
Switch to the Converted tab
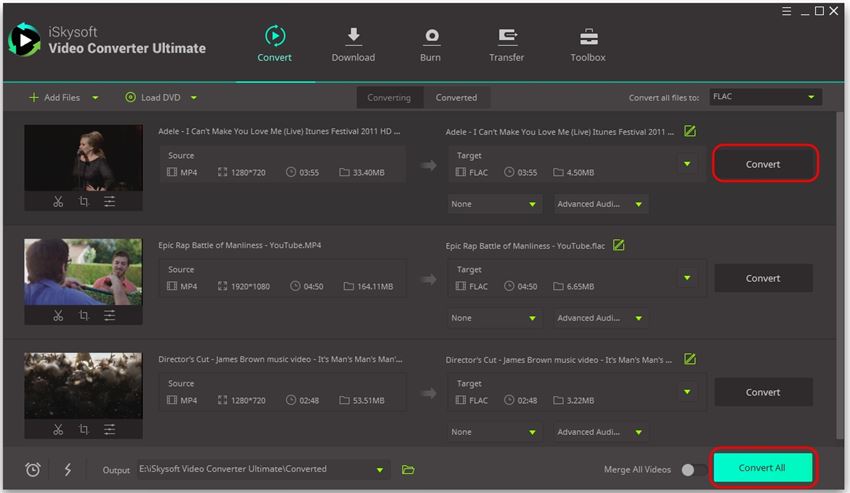(456, 98)
